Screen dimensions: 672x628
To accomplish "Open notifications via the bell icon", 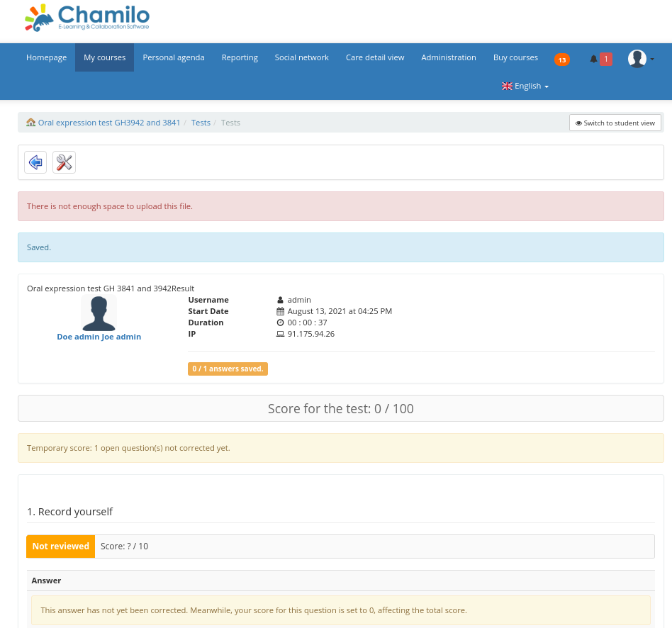I will click(593, 59).
